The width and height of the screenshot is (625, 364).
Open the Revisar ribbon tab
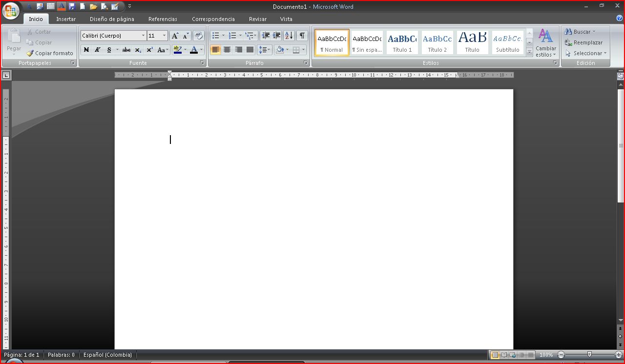click(257, 19)
